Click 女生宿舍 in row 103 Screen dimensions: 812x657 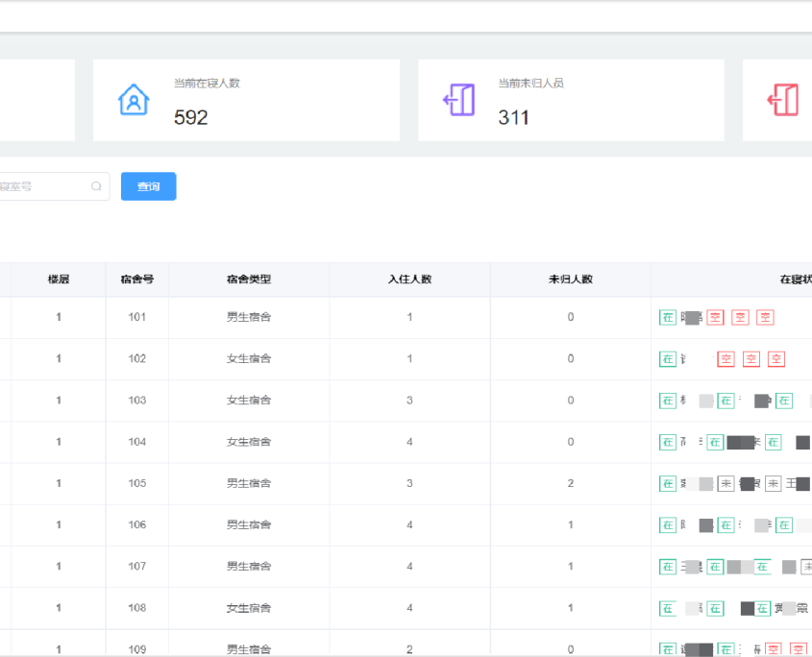[x=249, y=401]
